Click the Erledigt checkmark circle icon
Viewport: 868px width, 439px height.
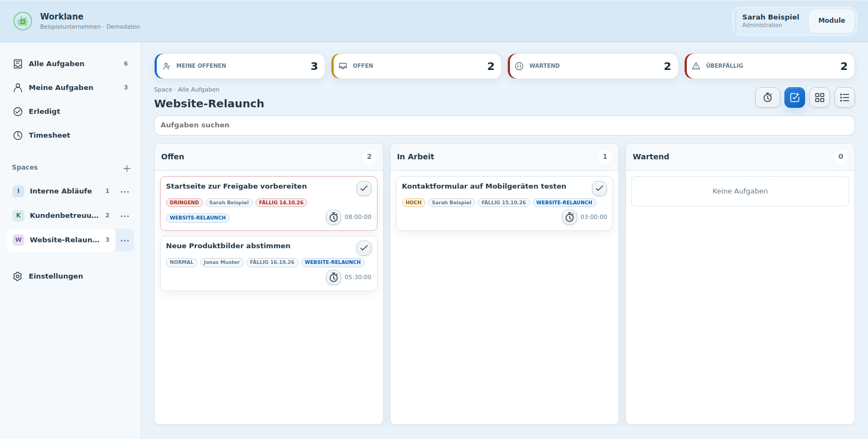point(18,112)
